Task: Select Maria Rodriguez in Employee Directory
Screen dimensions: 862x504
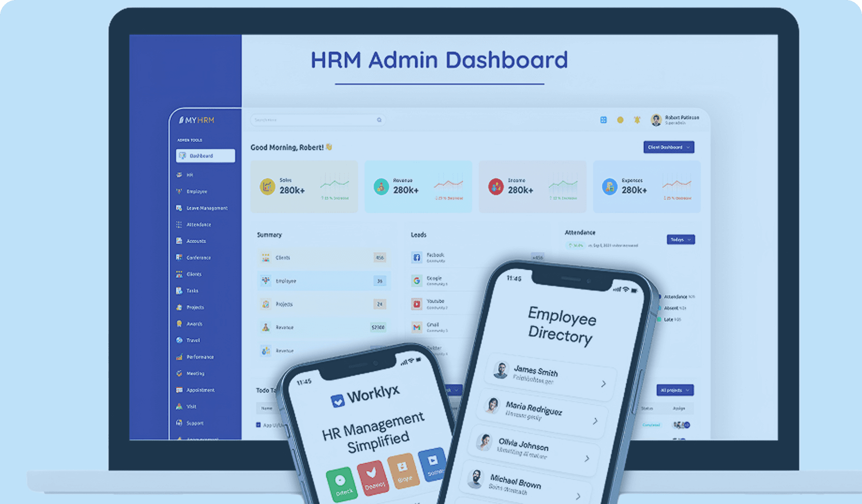Action: [x=533, y=409]
